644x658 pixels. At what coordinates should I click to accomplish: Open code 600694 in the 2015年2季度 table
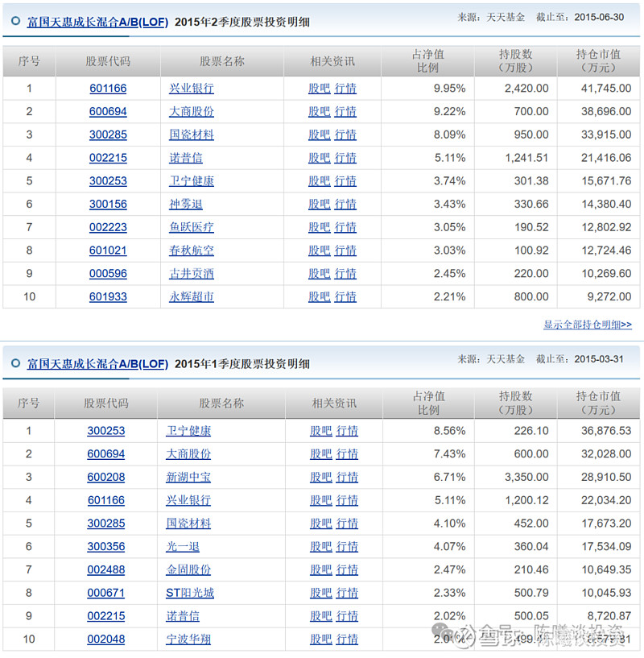[108, 111]
